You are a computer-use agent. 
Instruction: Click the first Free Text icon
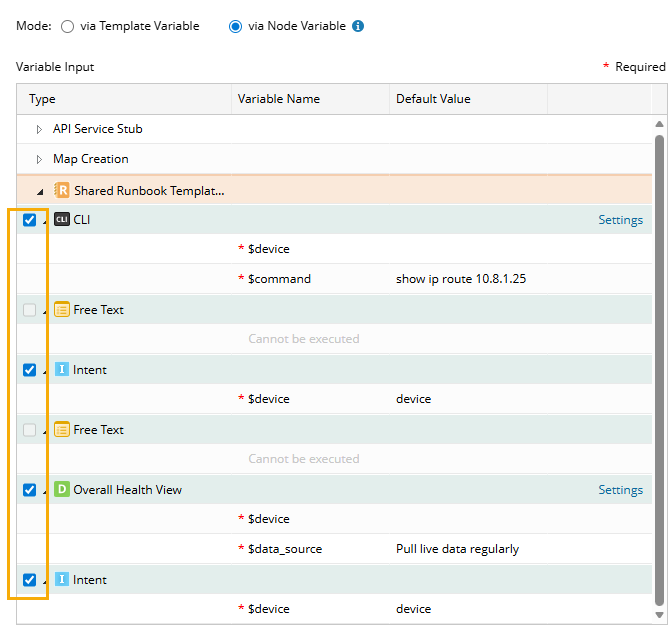coord(62,309)
